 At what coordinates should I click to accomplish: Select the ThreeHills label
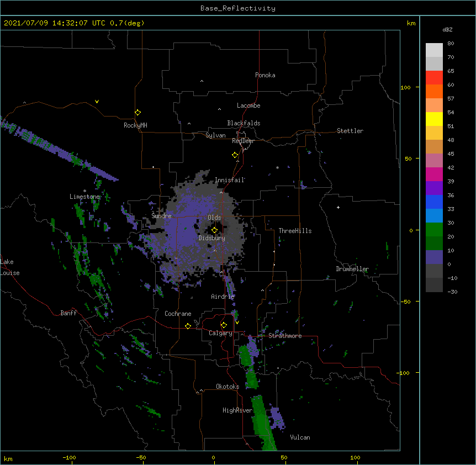[295, 231]
